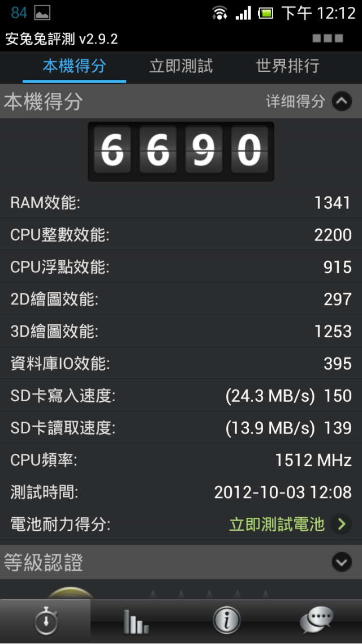Tap the 详细得分 text label
Viewport: 362px width, 644px height.
(x=295, y=101)
